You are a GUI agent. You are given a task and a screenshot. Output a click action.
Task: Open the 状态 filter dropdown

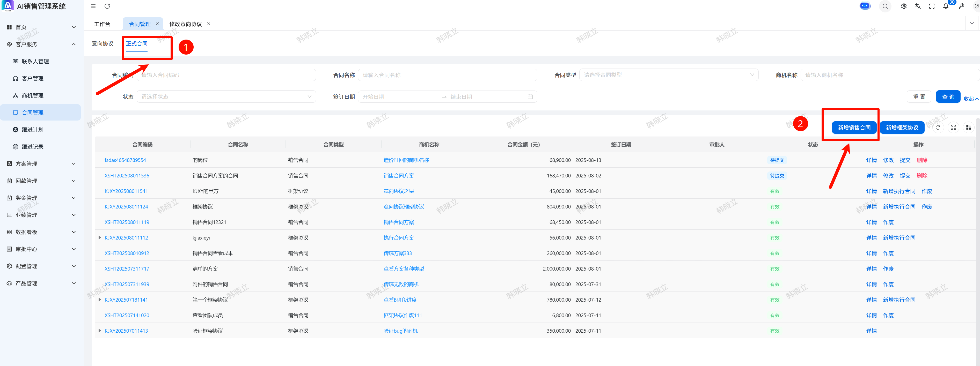226,96
